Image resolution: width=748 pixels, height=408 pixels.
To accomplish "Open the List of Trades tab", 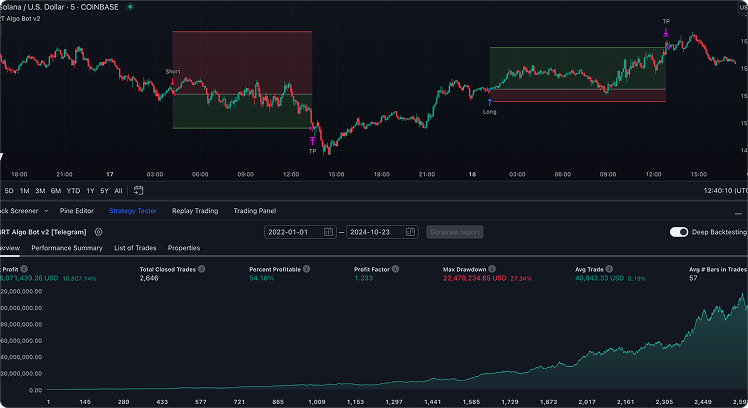I will click(135, 248).
